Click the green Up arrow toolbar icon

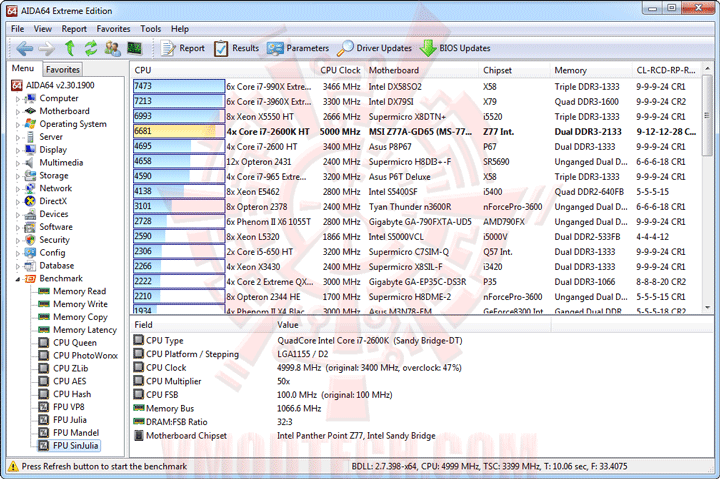[70, 48]
